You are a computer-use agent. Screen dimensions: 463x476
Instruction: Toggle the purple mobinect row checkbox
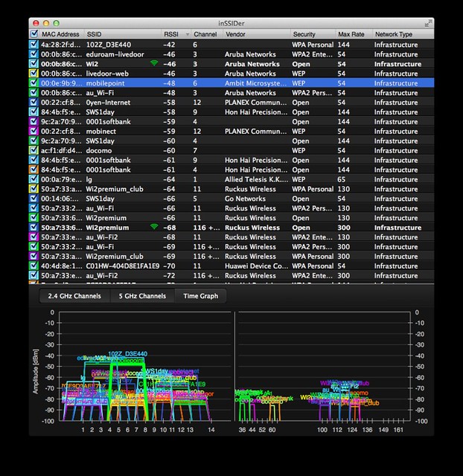click(x=33, y=131)
